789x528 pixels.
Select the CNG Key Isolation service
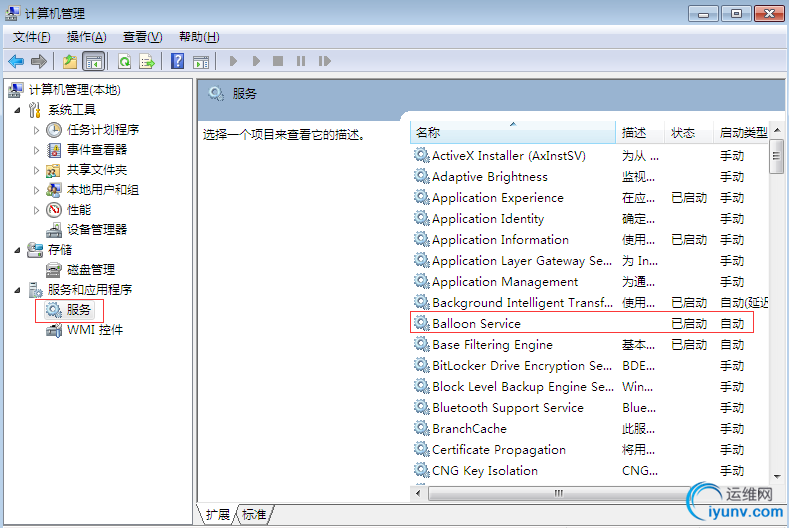(590, 470)
